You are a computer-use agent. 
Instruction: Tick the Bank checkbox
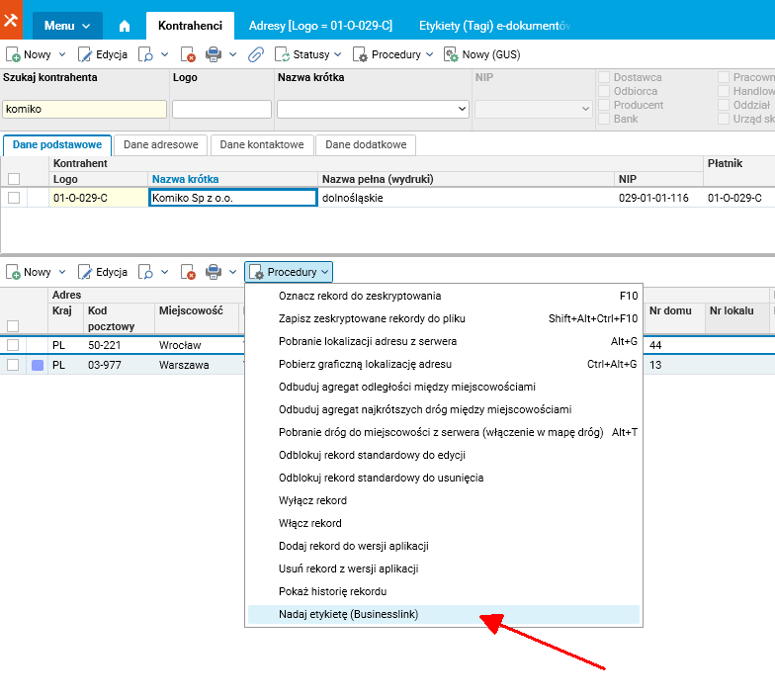pos(603,119)
